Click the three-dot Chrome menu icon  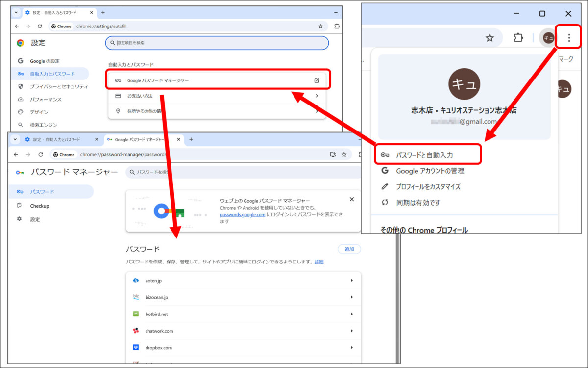(x=569, y=38)
